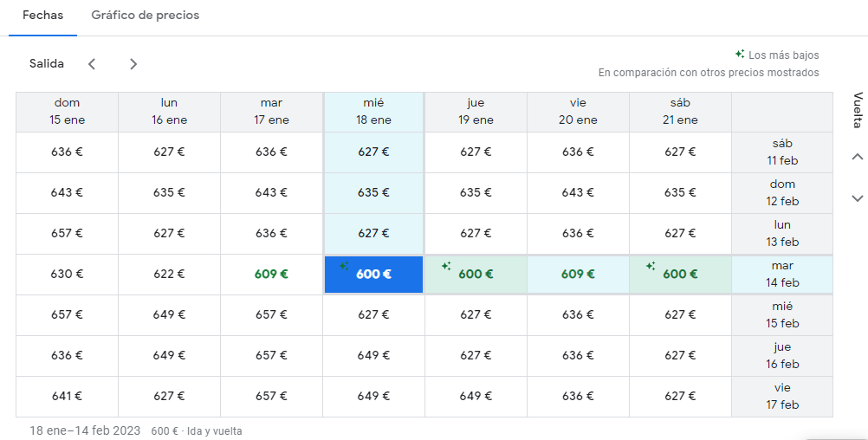Select return row vie 17 feb
Viewport: 868px width, 440px height.
click(x=782, y=397)
